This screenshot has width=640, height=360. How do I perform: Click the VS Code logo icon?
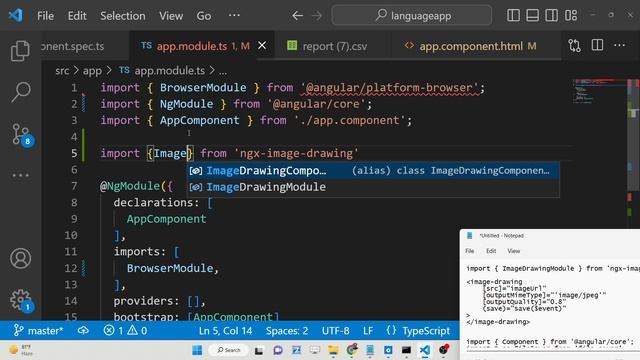click(x=16, y=16)
